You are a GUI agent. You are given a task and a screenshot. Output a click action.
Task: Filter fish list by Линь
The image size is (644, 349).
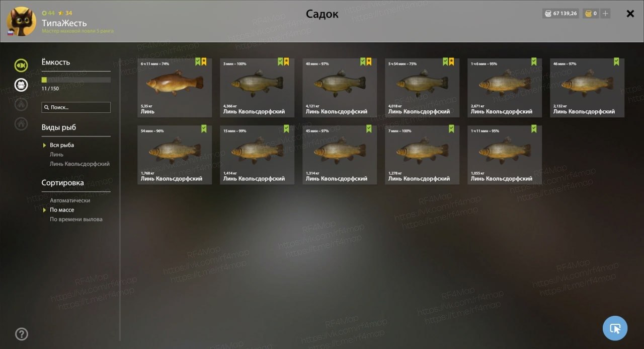(x=56, y=155)
